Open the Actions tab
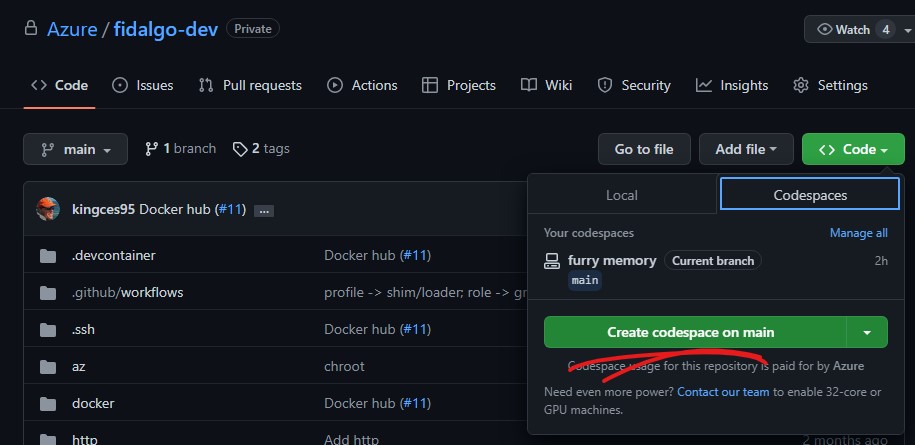Screen dimensions: 915x445 (362, 85)
